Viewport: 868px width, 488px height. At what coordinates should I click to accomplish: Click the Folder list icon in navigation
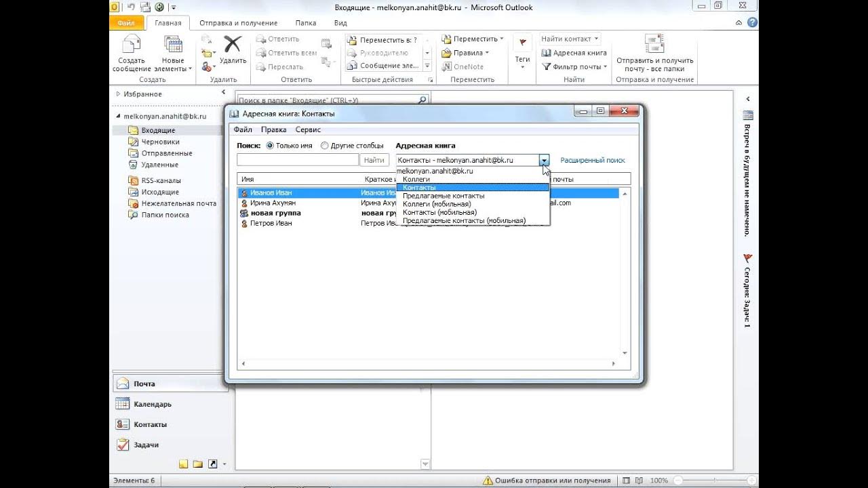(x=198, y=464)
